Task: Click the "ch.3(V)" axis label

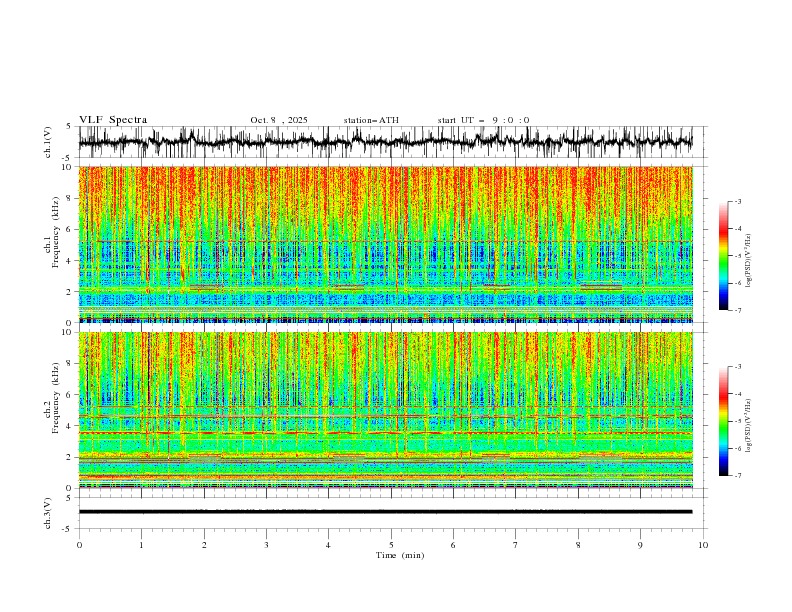Action: (x=48, y=513)
